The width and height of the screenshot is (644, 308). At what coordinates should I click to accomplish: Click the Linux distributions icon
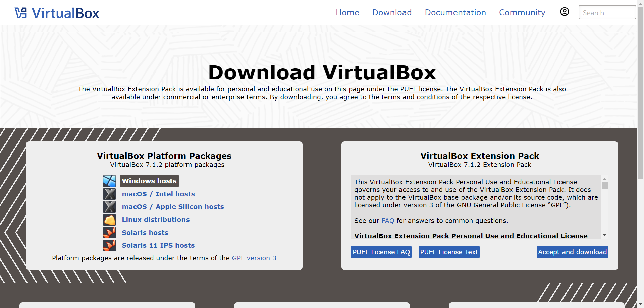coord(109,220)
